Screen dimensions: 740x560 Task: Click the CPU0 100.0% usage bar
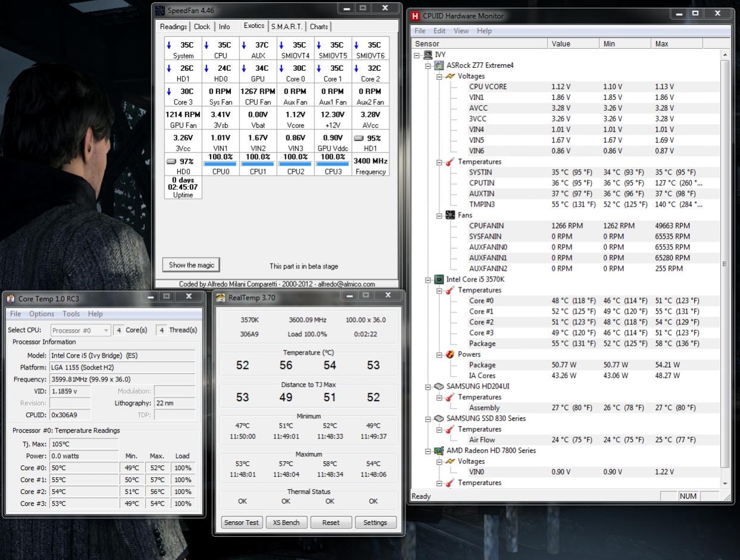click(x=220, y=164)
